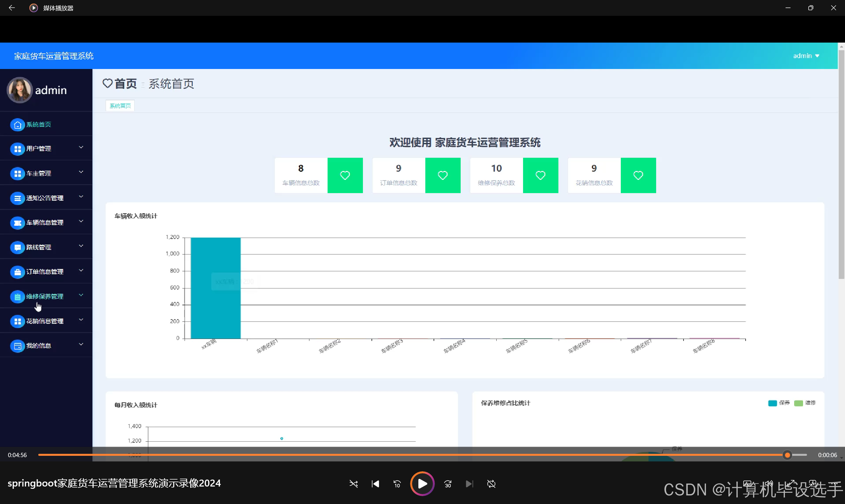
Task: Click the play button in media player
Action: [422, 484]
